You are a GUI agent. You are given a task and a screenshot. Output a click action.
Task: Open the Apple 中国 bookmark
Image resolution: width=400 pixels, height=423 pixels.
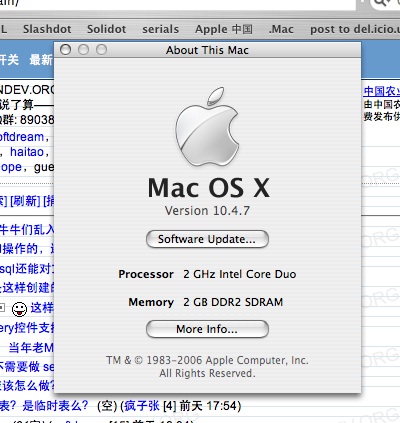coord(224,29)
